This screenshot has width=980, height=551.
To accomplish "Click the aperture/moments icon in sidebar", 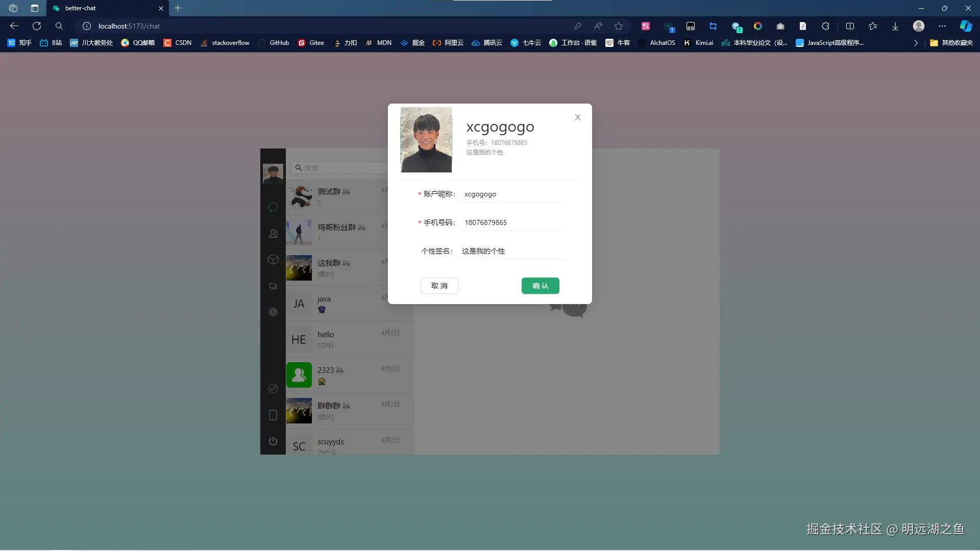I will click(x=273, y=312).
